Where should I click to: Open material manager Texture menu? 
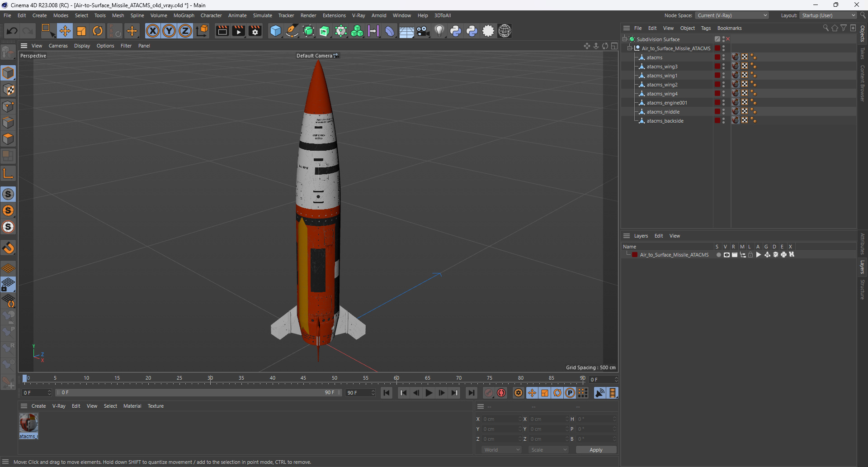pyautogui.click(x=156, y=406)
